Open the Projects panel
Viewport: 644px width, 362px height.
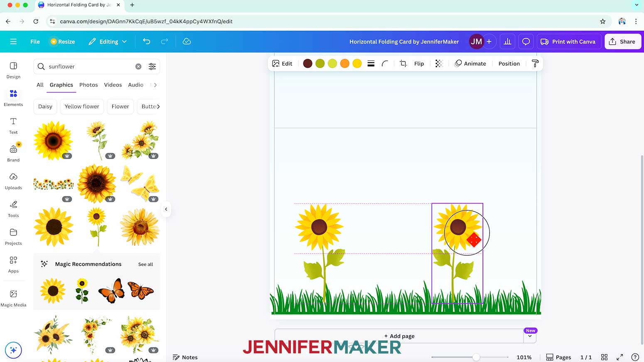click(x=13, y=237)
